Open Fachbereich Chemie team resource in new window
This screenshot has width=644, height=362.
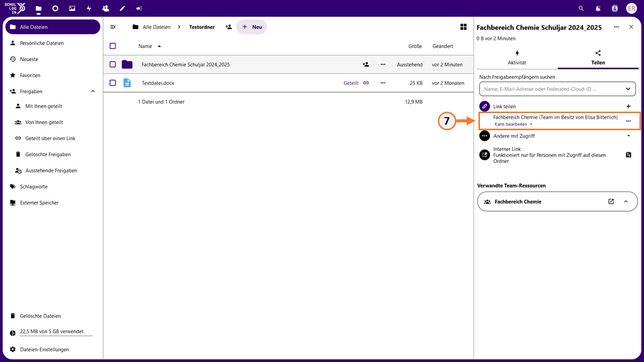click(x=611, y=202)
